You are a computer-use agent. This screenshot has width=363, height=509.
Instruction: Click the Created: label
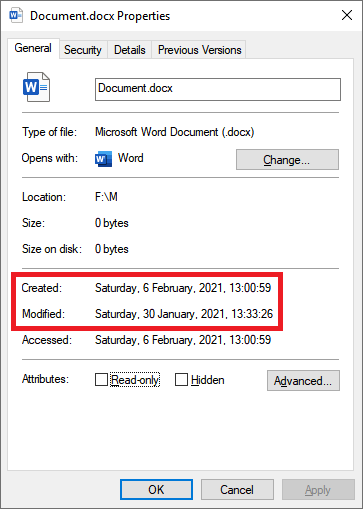pos(42,288)
